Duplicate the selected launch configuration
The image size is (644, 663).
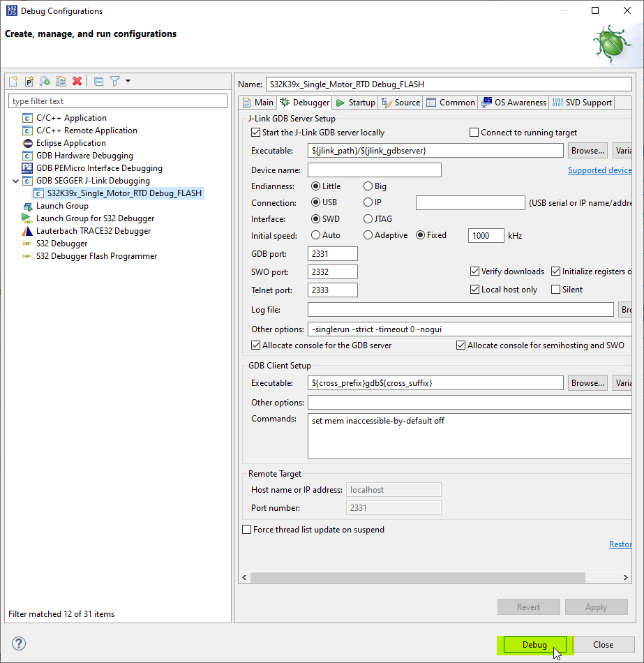[x=61, y=81]
